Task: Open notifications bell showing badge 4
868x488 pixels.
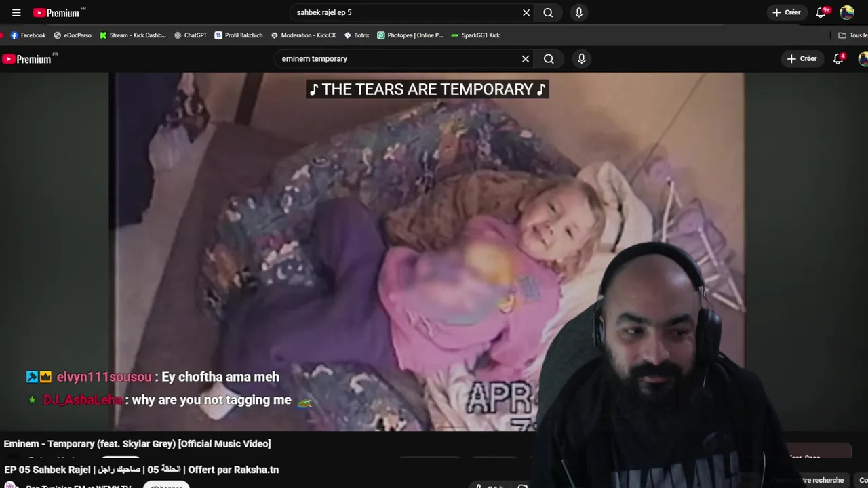Action: click(x=839, y=59)
